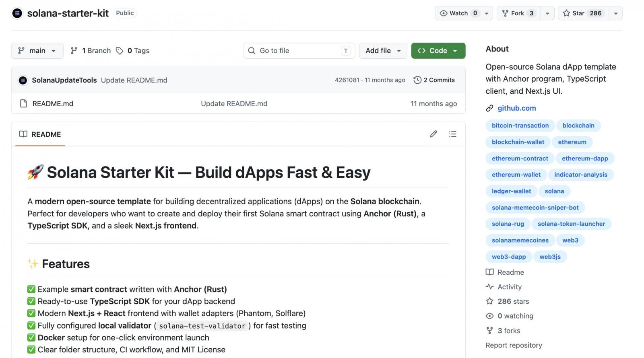Image resolution: width=644 pixels, height=358 pixels.
Task: Open the README outline list icon
Action: [x=453, y=134]
